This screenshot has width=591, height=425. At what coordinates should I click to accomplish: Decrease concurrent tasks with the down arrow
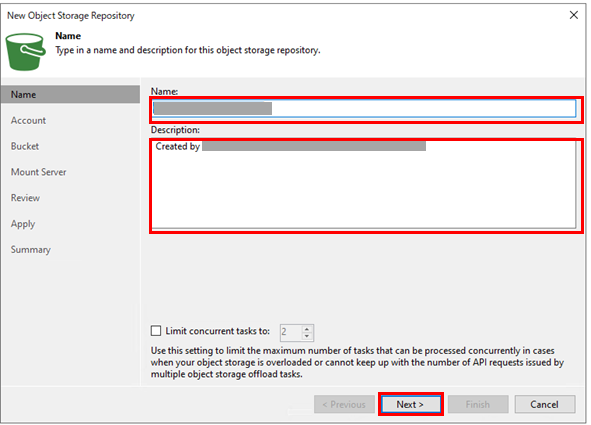pyautogui.click(x=307, y=336)
